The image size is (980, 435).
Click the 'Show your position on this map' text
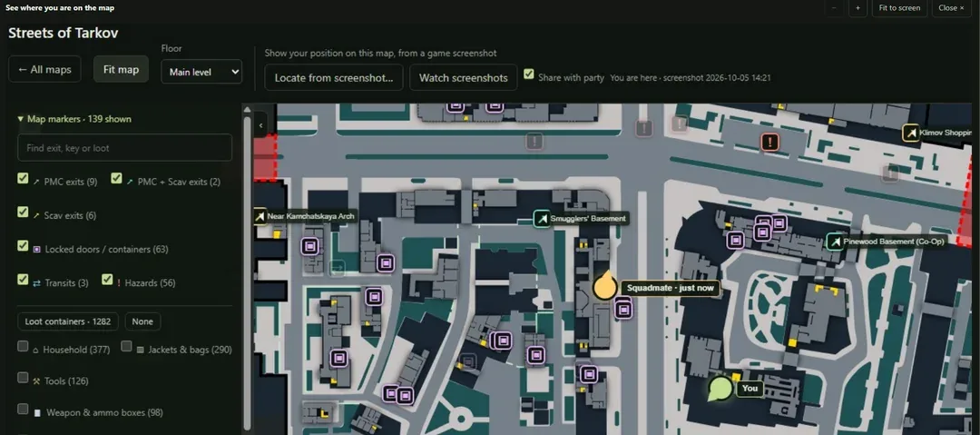point(380,54)
